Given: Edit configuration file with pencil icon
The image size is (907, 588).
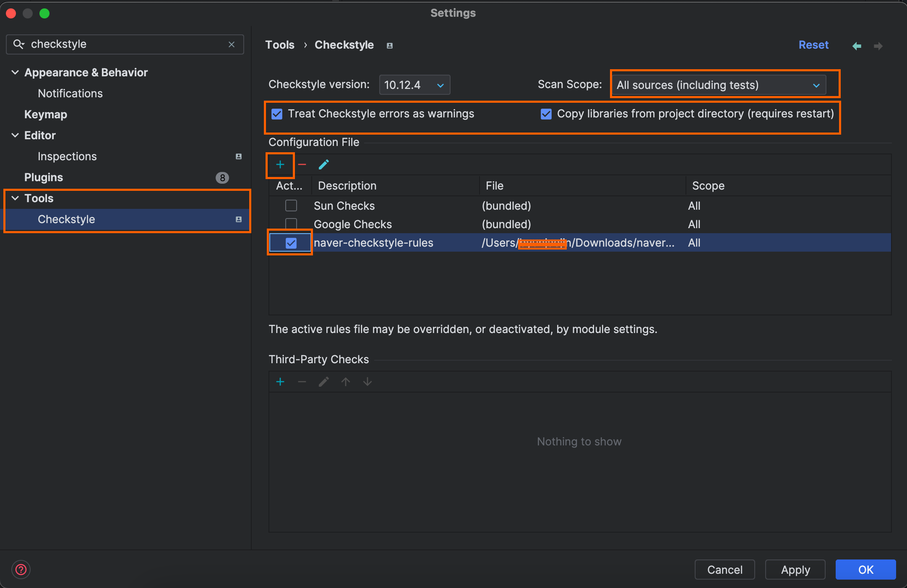Looking at the screenshot, I should coord(323,165).
